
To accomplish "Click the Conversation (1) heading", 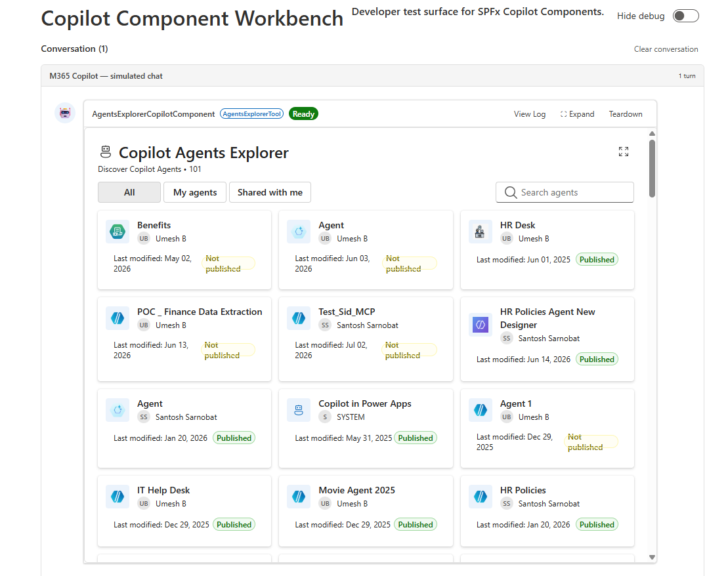I will coord(74,49).
